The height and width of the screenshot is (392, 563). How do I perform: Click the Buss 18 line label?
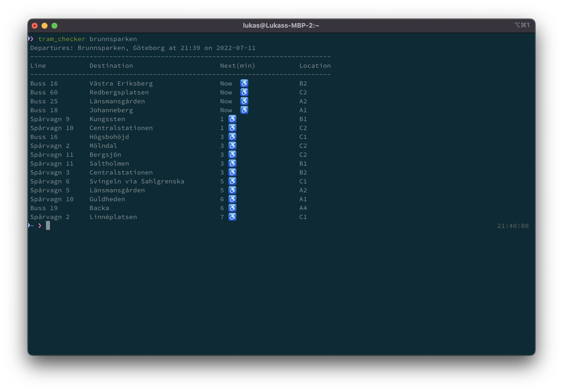point(44,110)
